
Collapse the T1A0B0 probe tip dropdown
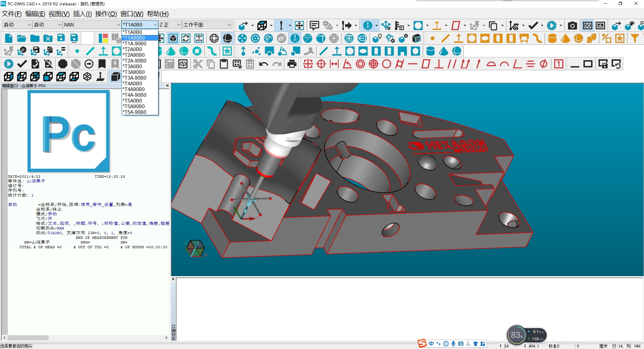coord(155,25)
